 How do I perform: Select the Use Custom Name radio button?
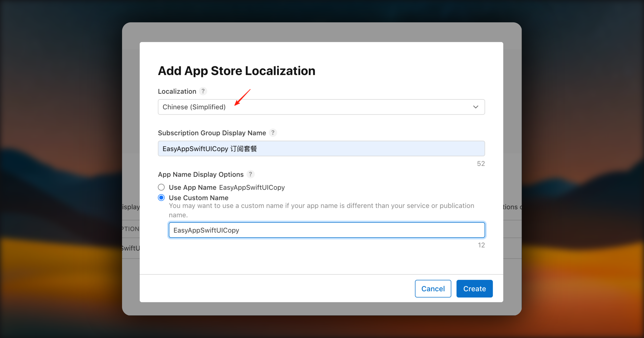coord(161,198)
